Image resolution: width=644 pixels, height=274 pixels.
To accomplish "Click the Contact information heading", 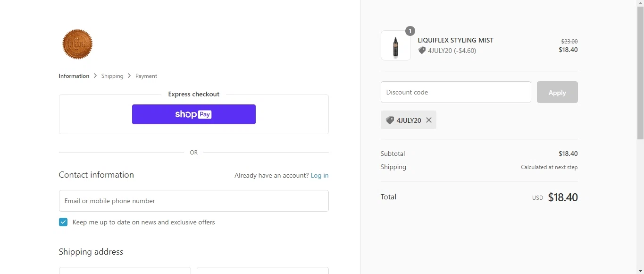I will click(96, 175).
